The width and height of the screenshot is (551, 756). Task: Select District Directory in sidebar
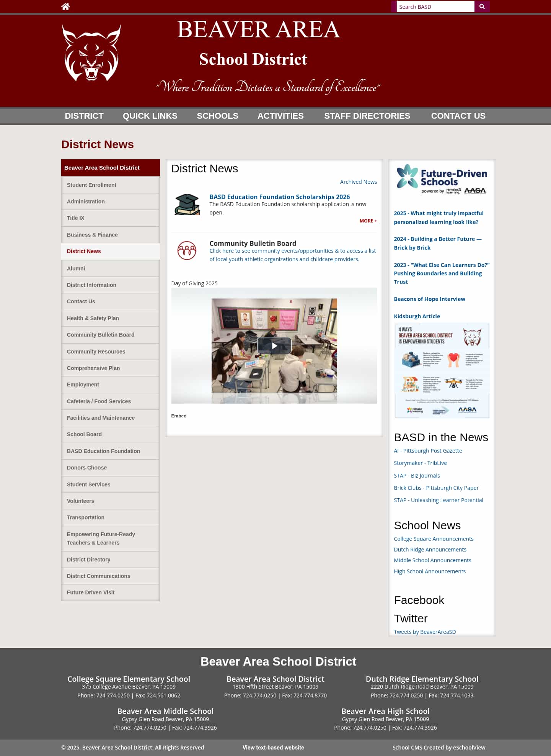point(111,560)
